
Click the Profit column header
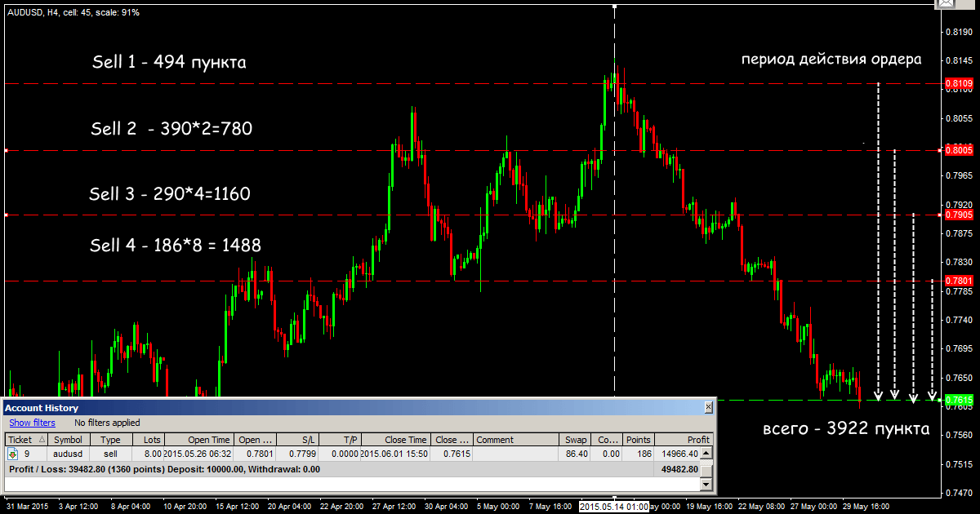click(683, 440)
